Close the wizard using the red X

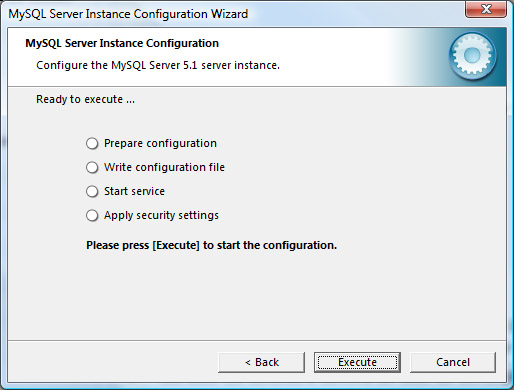pyautogui.click(x=486, y=9)
